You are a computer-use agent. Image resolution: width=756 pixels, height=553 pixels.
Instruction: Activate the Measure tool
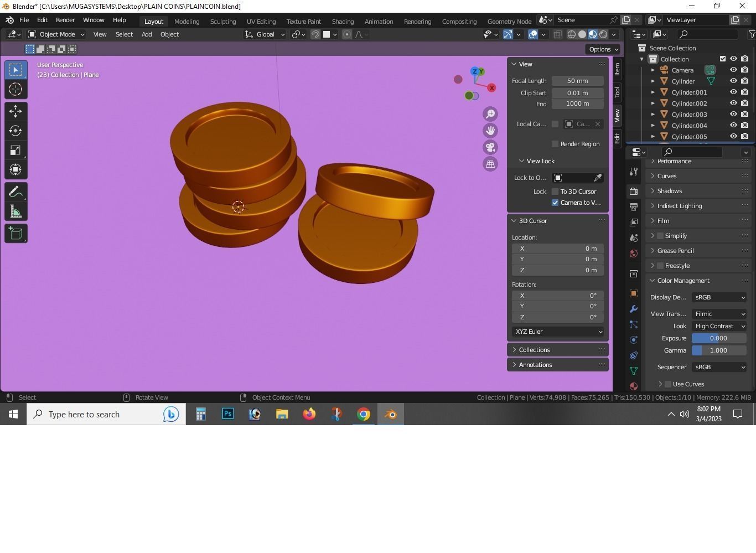(15, 211)
